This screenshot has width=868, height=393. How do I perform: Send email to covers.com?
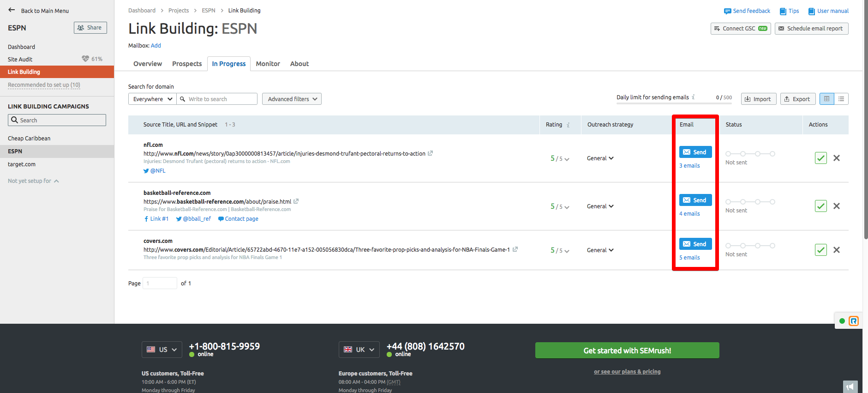[x=695, y=244]
